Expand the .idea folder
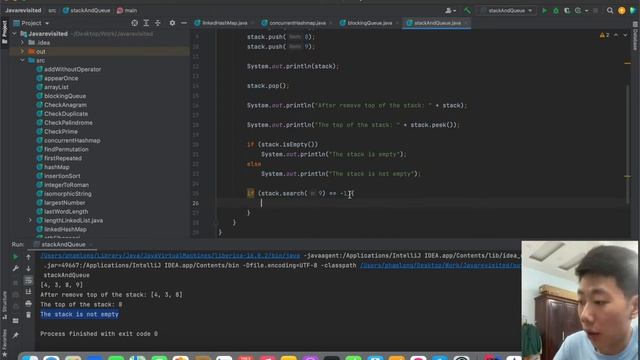This screenshot has width=640, height=360. pyautogui.click(x=22, y=42)
